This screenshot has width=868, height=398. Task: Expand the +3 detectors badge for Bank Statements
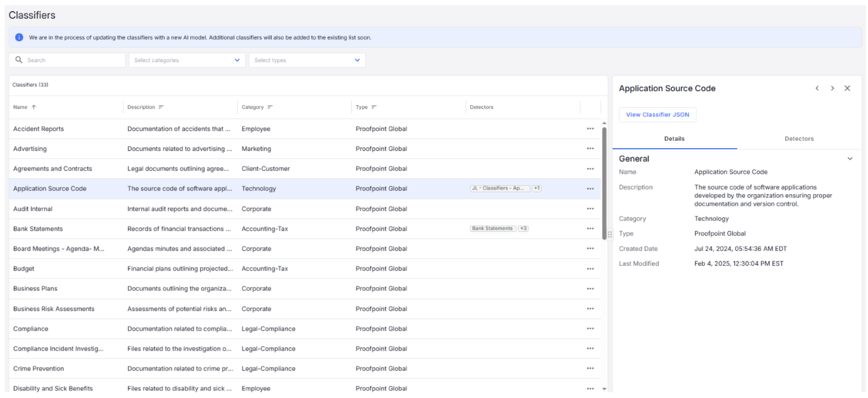[523, 229]
